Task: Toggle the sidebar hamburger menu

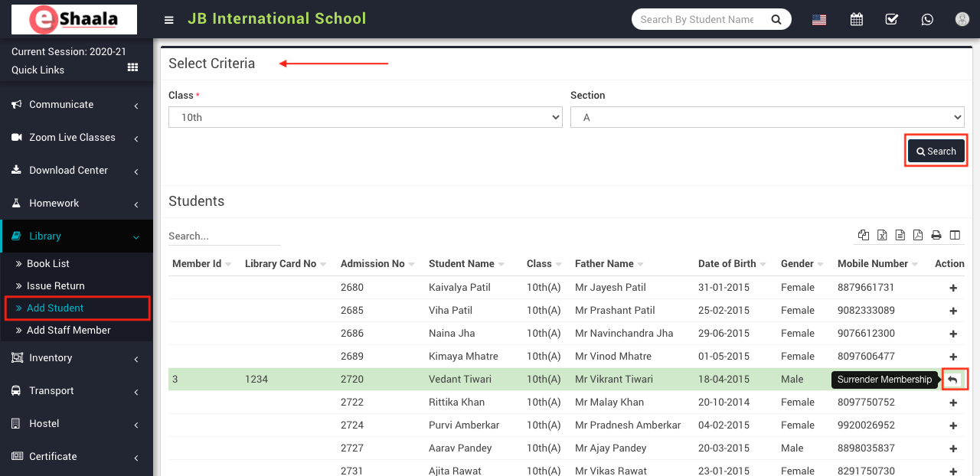Action: pos(169,19)
